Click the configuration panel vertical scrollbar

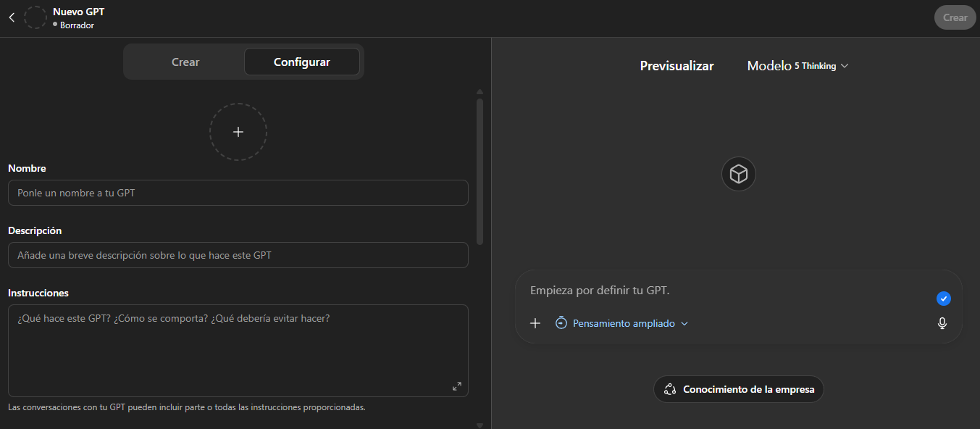pos(479,171)
